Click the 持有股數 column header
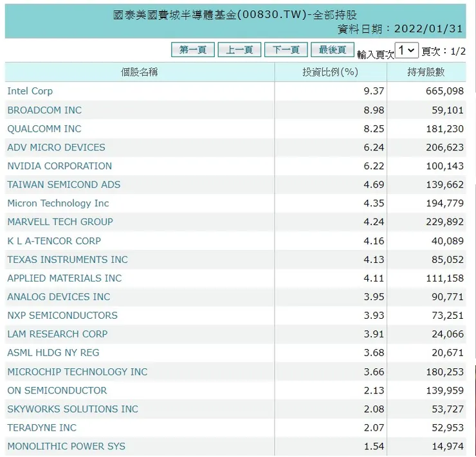 426,72
